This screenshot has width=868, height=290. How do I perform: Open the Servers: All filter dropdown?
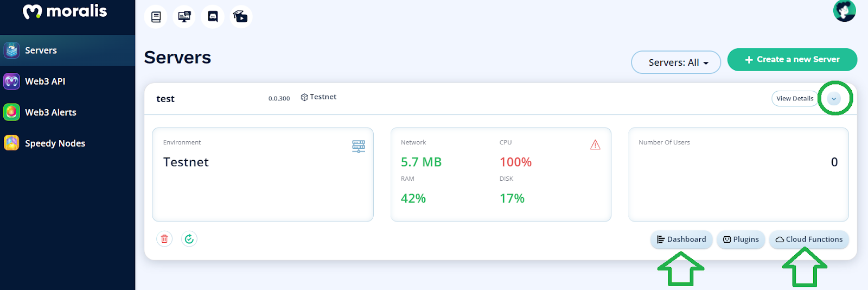coord(676,62)
